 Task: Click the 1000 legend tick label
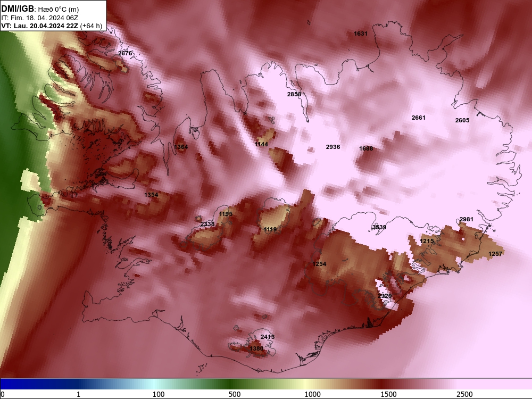tap(312, 394)
